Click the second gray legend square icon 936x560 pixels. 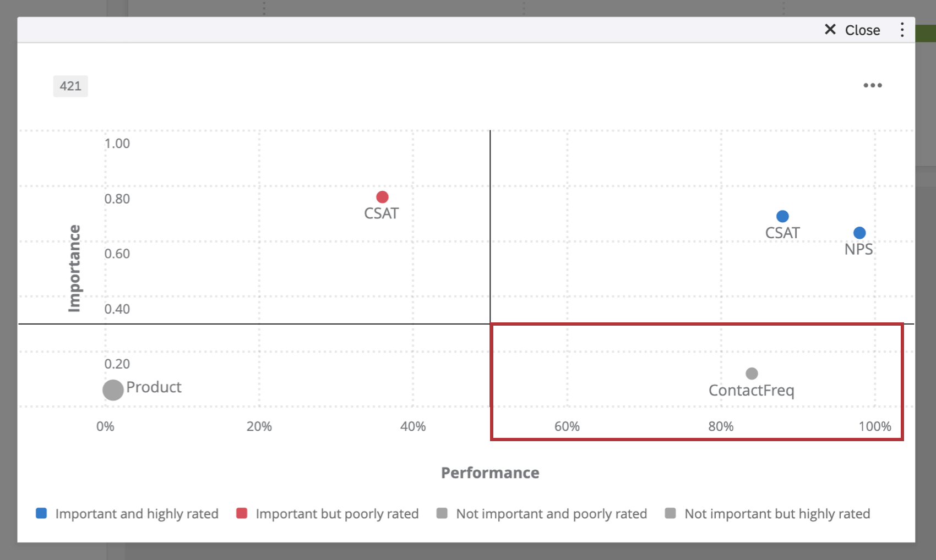(x=670, y=513)
